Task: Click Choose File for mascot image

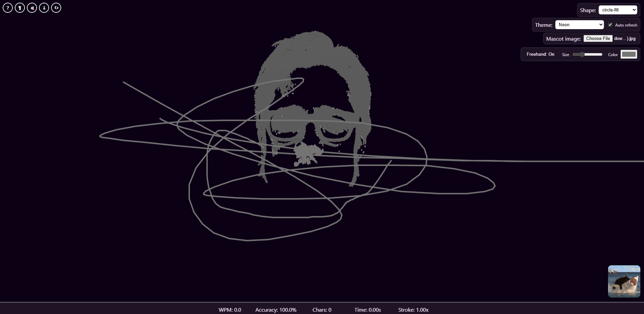Action: [x=598, y=39]
